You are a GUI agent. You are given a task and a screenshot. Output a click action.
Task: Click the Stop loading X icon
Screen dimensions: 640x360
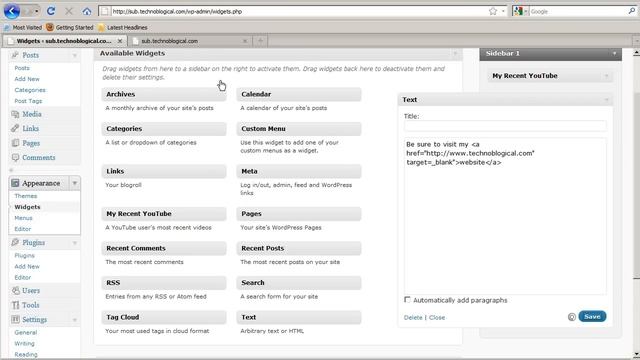(69, 11)
